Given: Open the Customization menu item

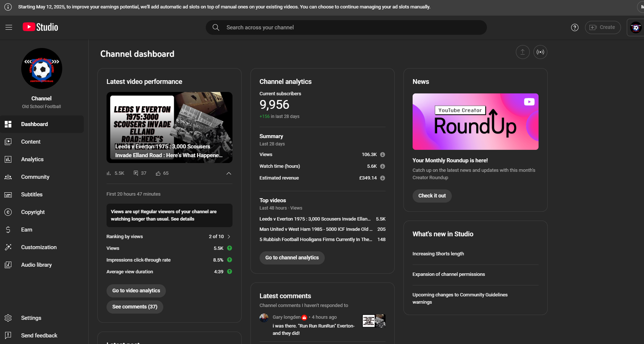Looking at the screenshot, I should [x=42, y=247].
